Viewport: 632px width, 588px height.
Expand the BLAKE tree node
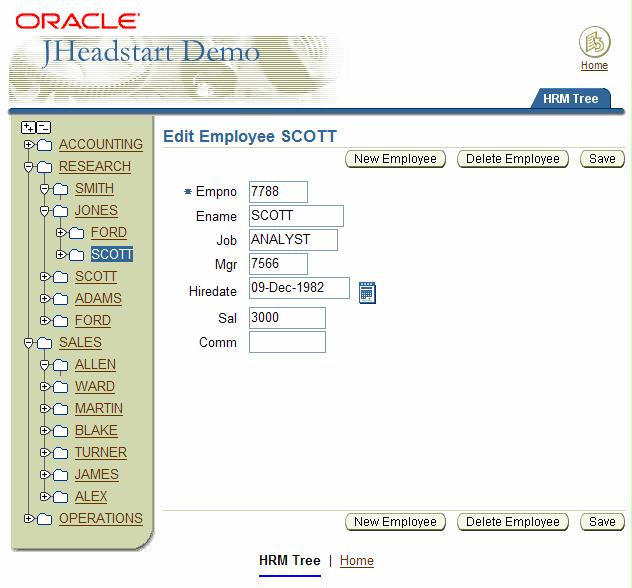[x=45, y=431]
